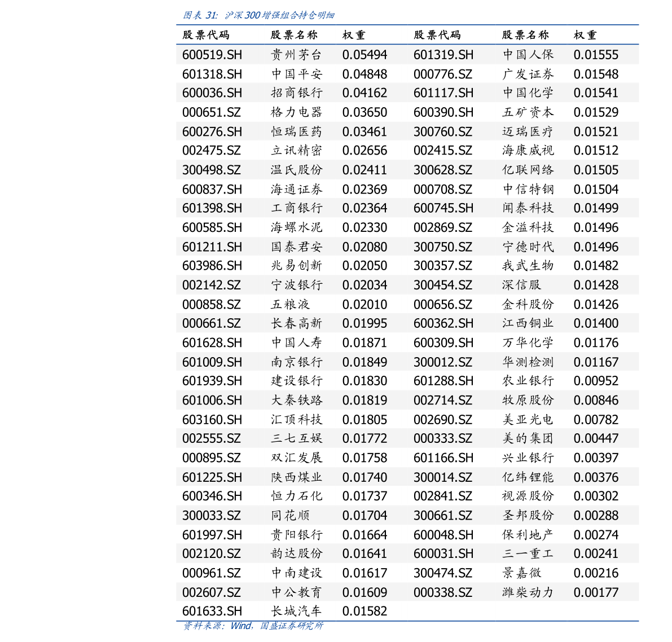Click the weight value 0.01176 for 万华化学
Screen dimensions: 672x642
click(596, 342)
